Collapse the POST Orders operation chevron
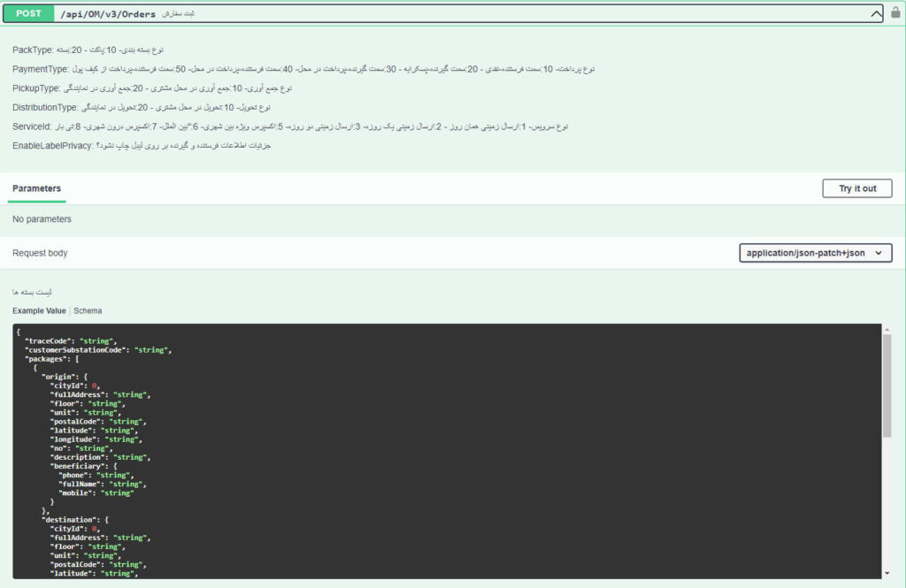This screenshot has width=906, height=588. (x=875, y=14)
